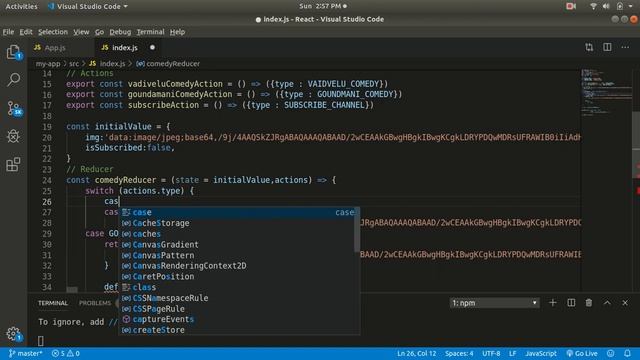Open the Wi-Fi network indicator in top bar
640x360 pixels.
pos(593,6)
